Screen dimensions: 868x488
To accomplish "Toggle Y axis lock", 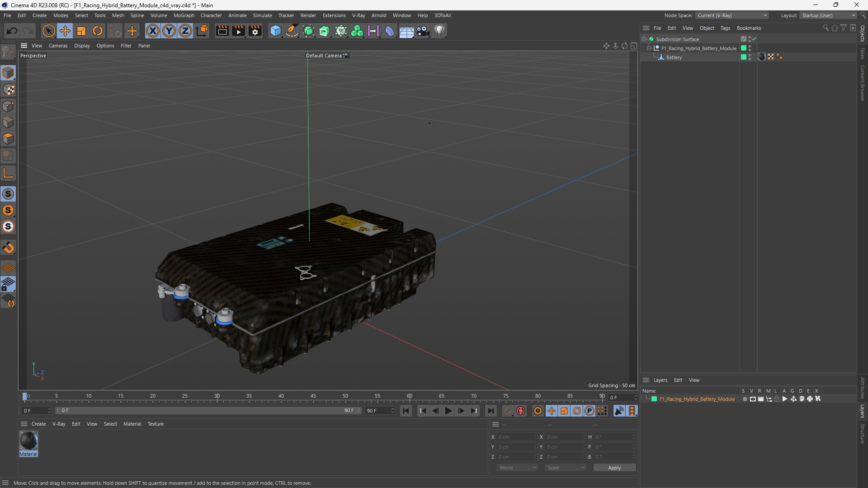I will 169,31.
